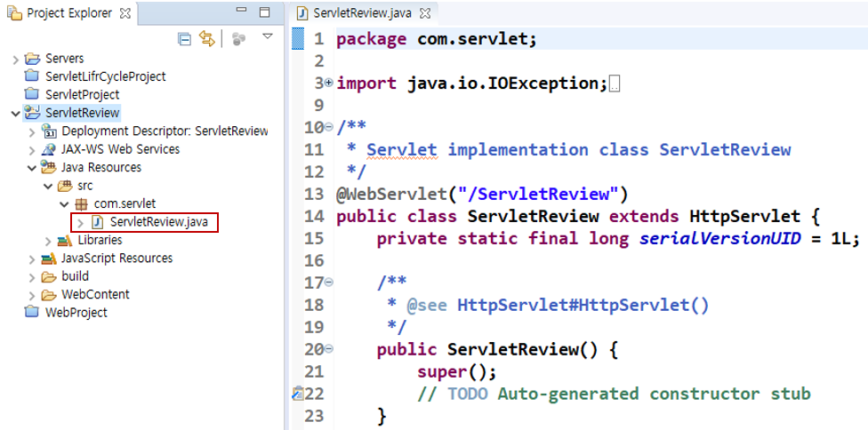Maximize the Project Explorer panel
The width and height of the screenshot is (868, 430).
click(x=265, y=12)
